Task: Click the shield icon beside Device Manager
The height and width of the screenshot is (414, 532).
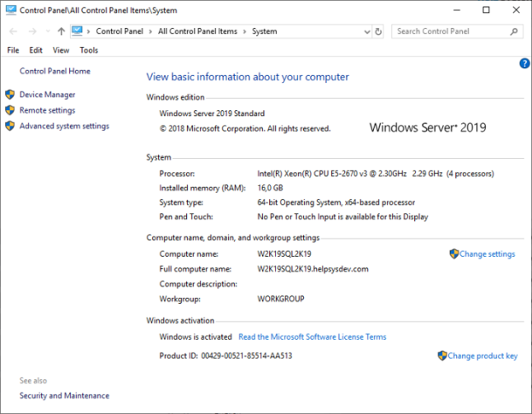Action: (x=10, y=95)
